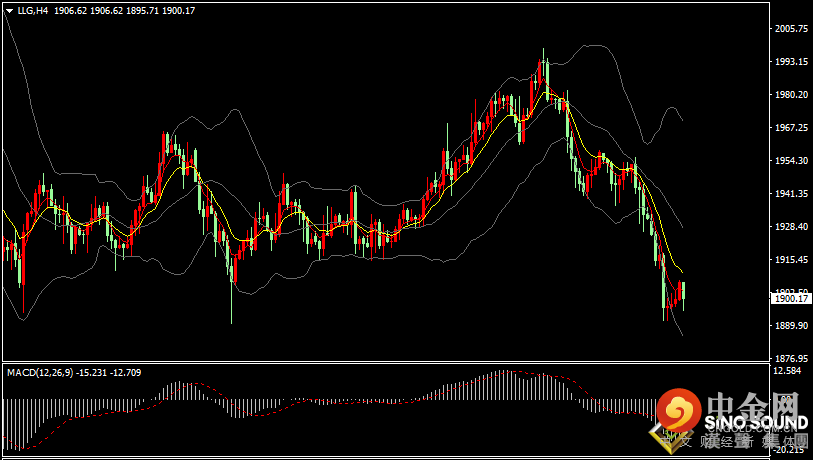The image size is (813, 460).
Task: Click the 1967.25 price axis label
Action: [790, 128]
